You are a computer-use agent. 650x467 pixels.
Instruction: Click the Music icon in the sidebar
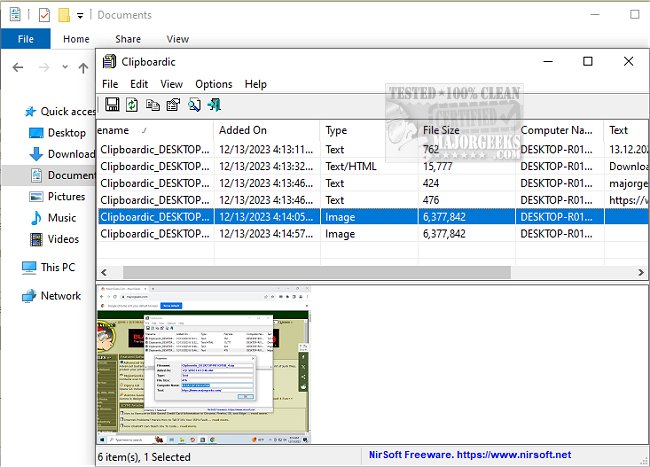[37, 218]
